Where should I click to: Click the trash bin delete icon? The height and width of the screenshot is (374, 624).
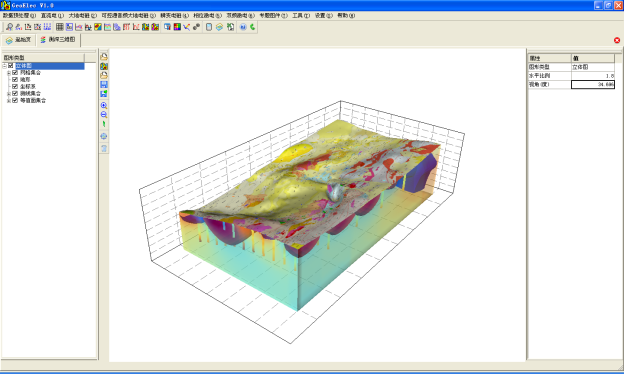tap(104, 148)
